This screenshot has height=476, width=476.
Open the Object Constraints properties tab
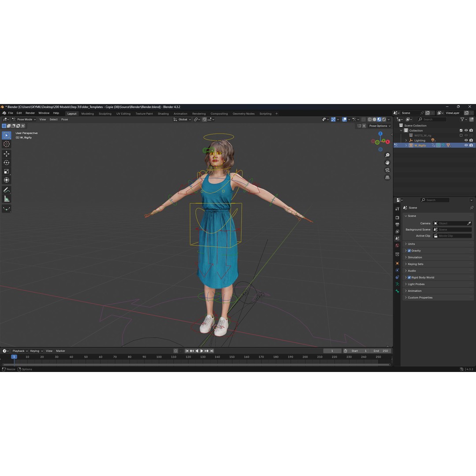[397, 277]
